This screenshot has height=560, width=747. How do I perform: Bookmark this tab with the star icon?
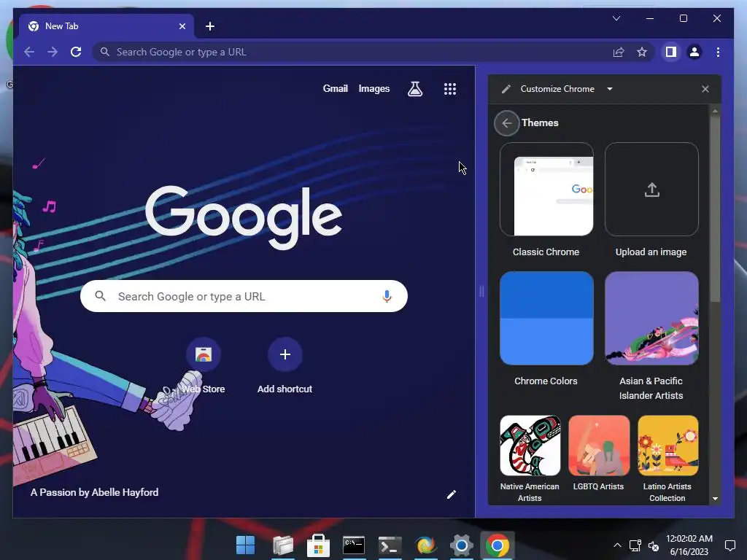click(642, 52)
